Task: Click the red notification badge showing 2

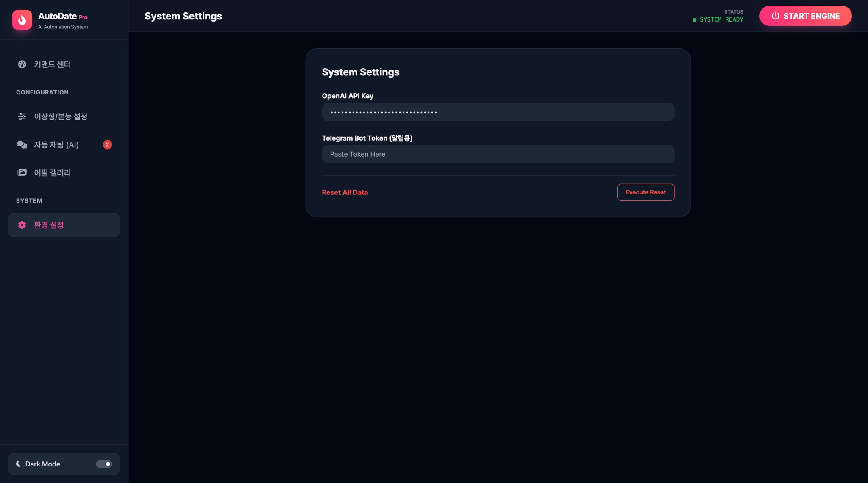Action: (107, 144)
